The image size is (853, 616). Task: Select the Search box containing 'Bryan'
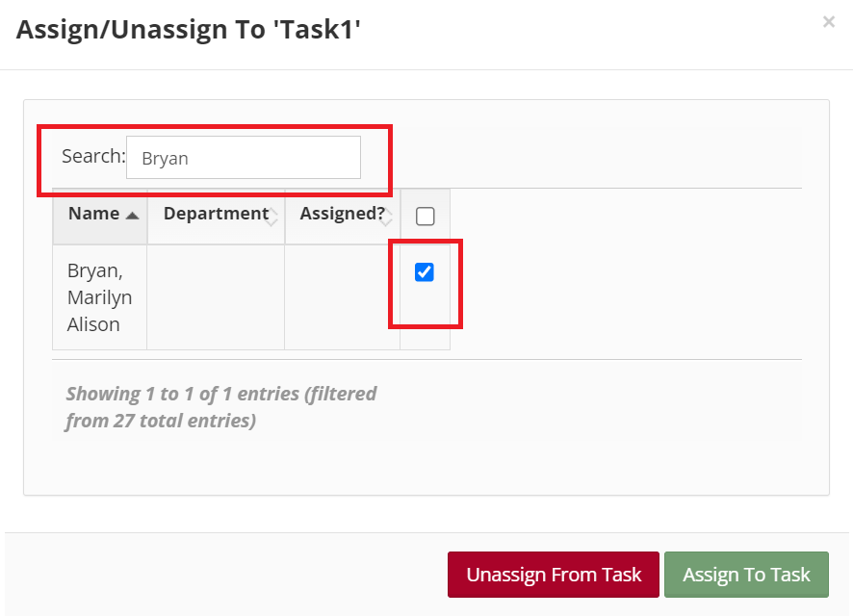click(x=243, y=157)
